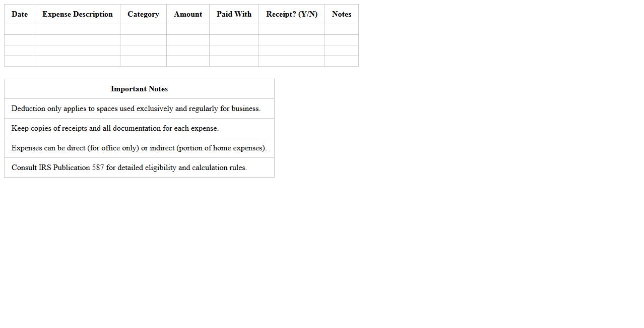The width and height of the screenshot is (644, 328).
Task: Click the first empty cell under Date
Action: point(20,29)
